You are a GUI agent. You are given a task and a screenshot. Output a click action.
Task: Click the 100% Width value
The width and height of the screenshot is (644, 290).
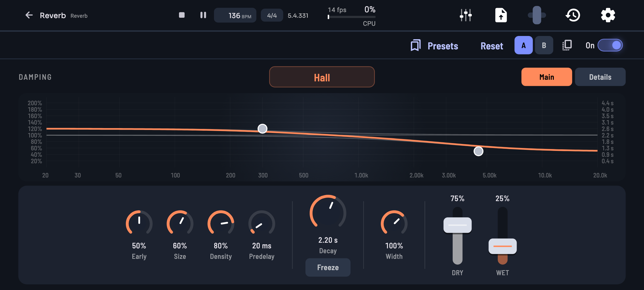[x=394, y=246]
